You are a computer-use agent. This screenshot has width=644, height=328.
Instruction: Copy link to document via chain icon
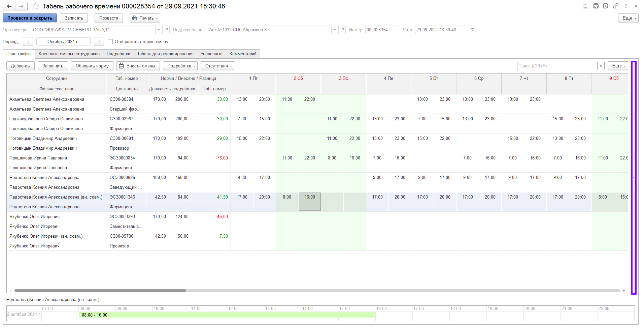616,6
